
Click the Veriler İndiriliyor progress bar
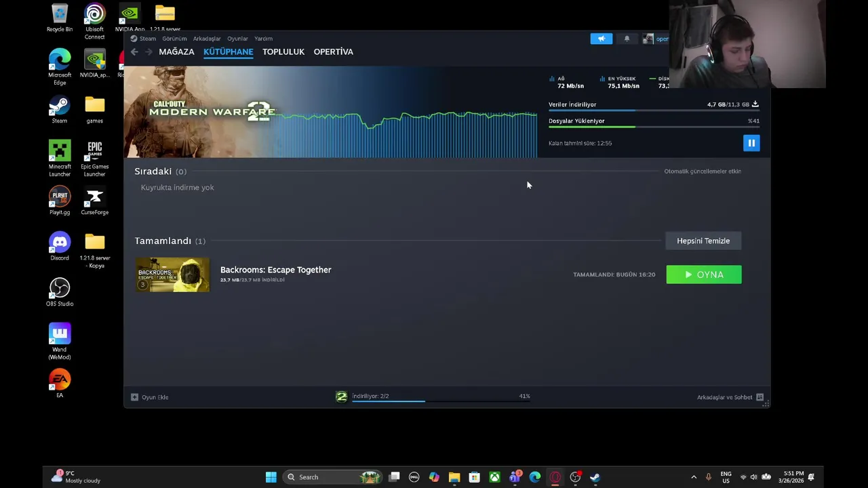coord(654,110)
